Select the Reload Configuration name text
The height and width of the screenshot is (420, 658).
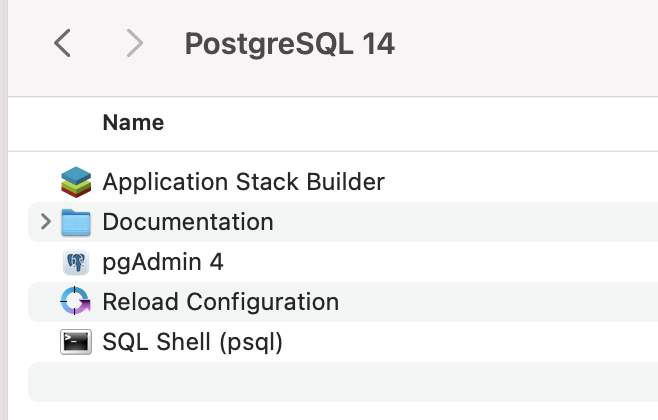[x=221, y=302]
